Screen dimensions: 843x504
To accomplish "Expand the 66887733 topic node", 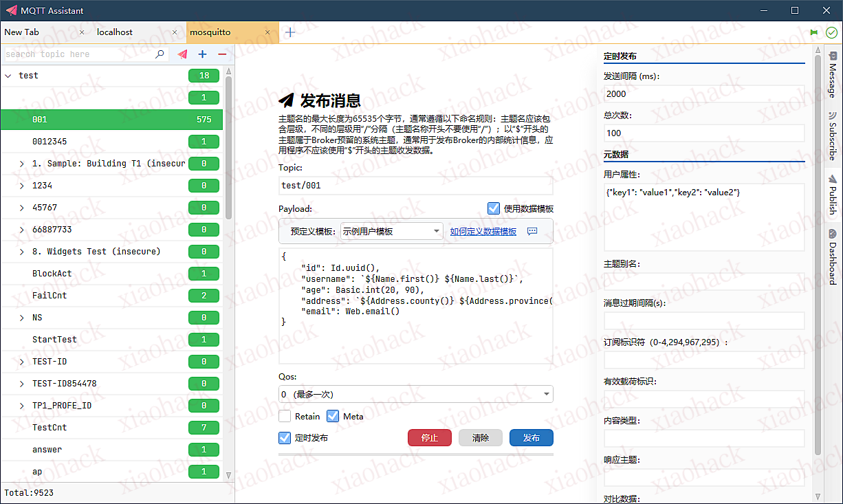I will coord(22,230).
